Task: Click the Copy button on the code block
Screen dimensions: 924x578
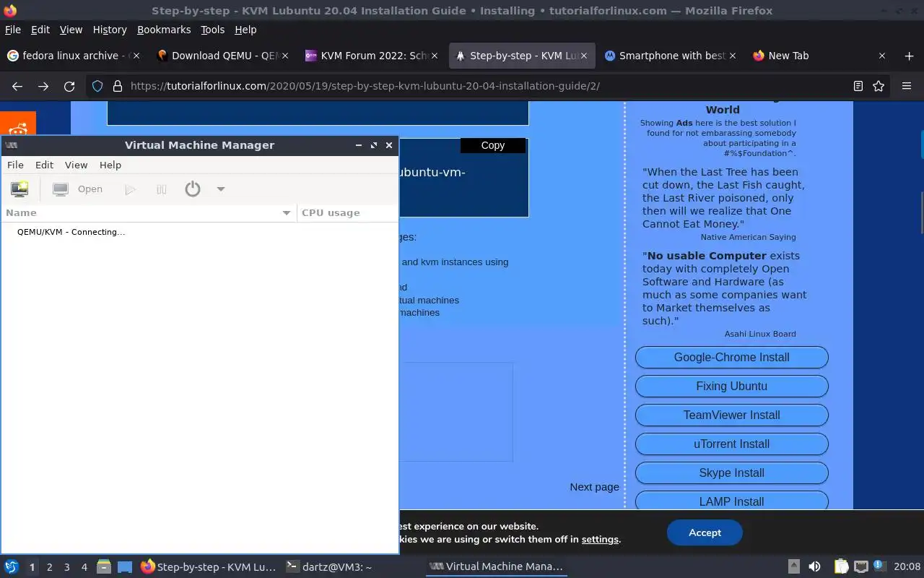Action: click(x=493, y=145)
